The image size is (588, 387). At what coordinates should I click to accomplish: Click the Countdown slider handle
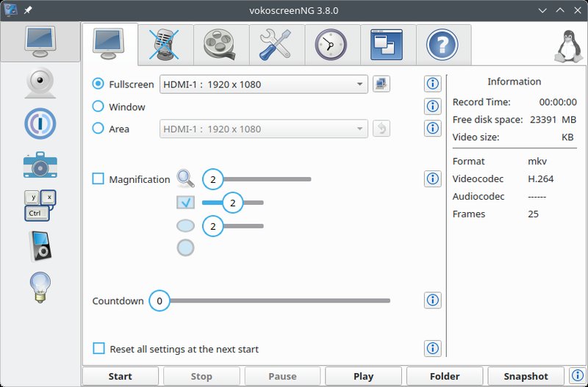[159, 300]
